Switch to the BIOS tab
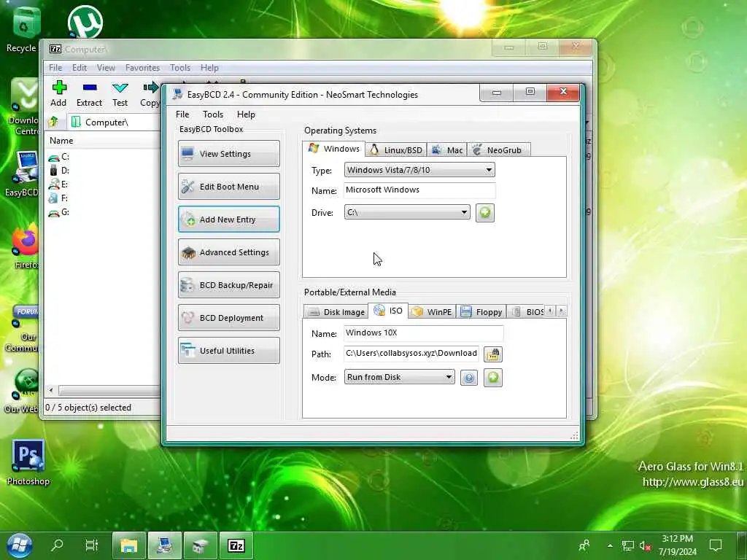This screenshot has height=560, width=747. point(527,312)
